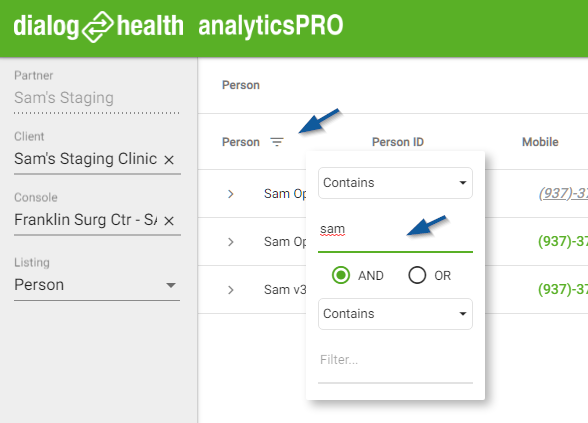588x423 pixels.
Task: Click the Client field Sam's Staging Clinic
Action: (86, 159)
